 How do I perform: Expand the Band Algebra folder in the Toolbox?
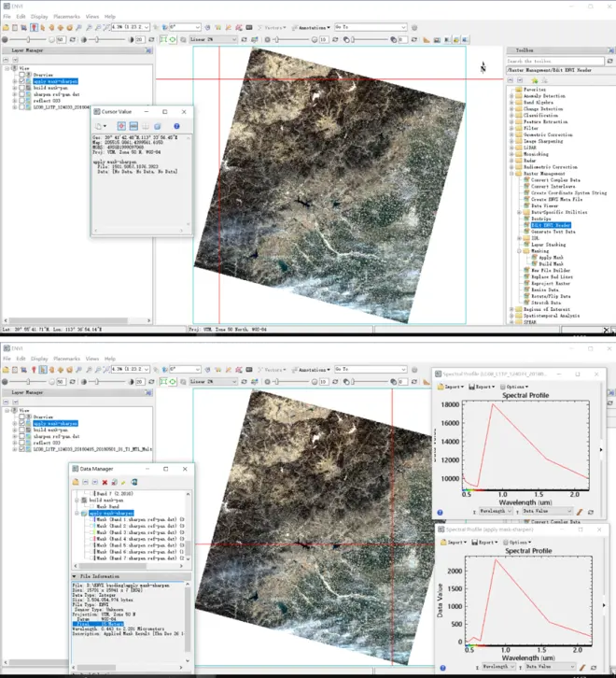tap(511, 103)
